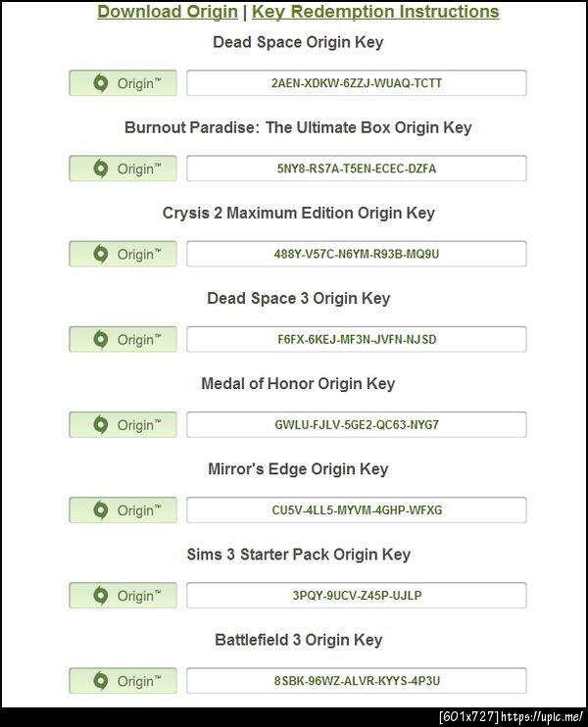Viewport: 588px width, 727px height.
Task: Select the Dead Space key field
Action: [357, 83]
